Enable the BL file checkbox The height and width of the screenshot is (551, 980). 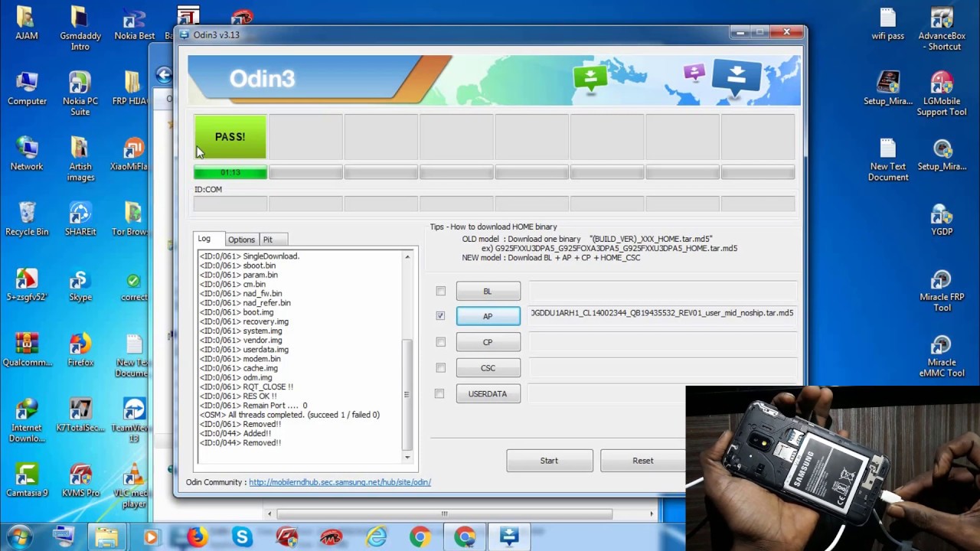pyautogui.click(x=440, y=291)
